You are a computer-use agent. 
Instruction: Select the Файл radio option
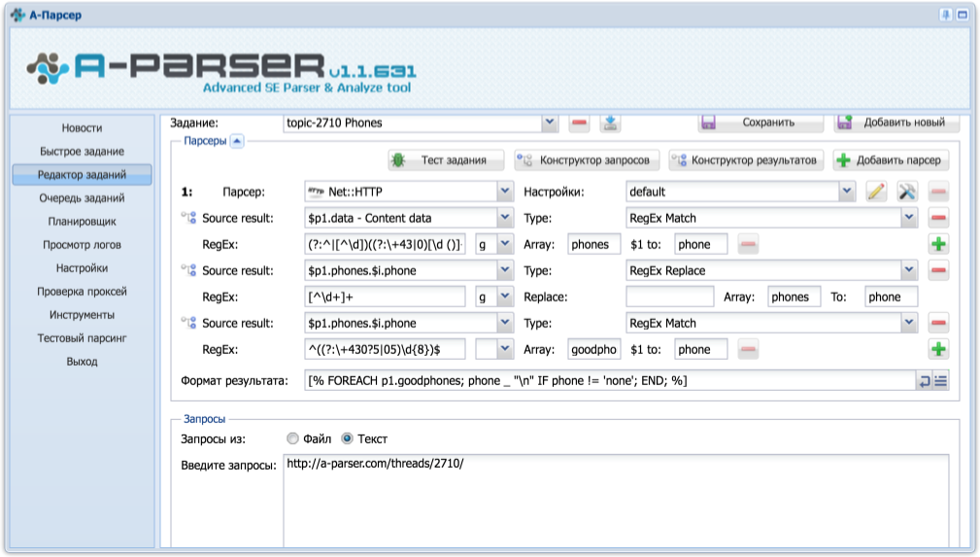tap(292, 438)
